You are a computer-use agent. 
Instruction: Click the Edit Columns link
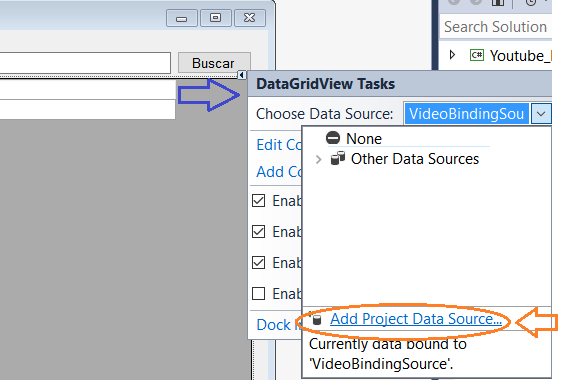(x=279, y=145)
